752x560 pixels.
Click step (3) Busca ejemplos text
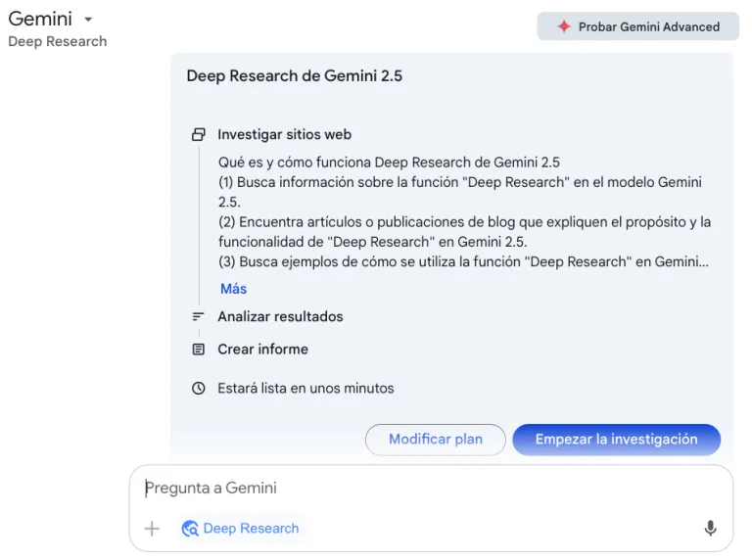(x=463, y=261)
